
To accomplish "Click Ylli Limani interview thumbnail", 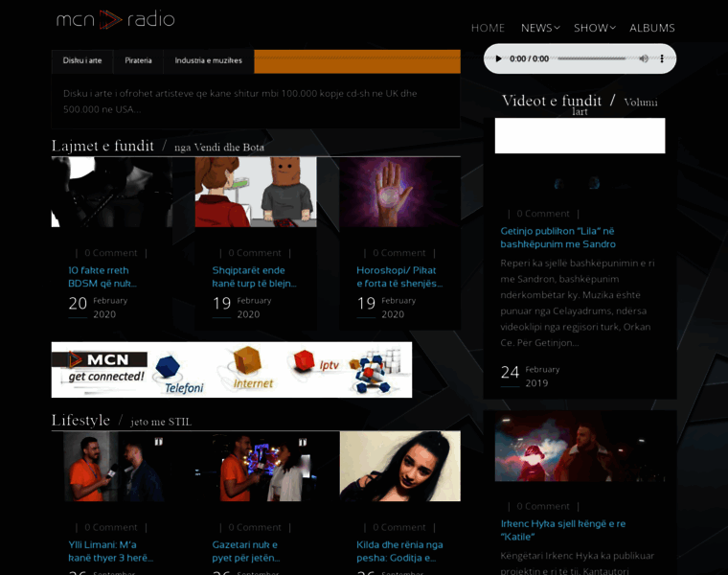I will (x=112, y=467).
